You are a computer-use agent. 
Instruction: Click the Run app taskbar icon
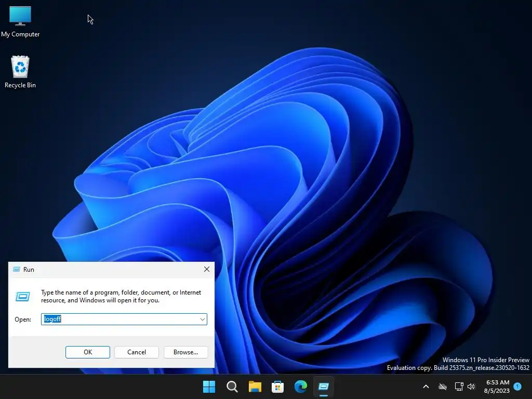pos(323,387)
